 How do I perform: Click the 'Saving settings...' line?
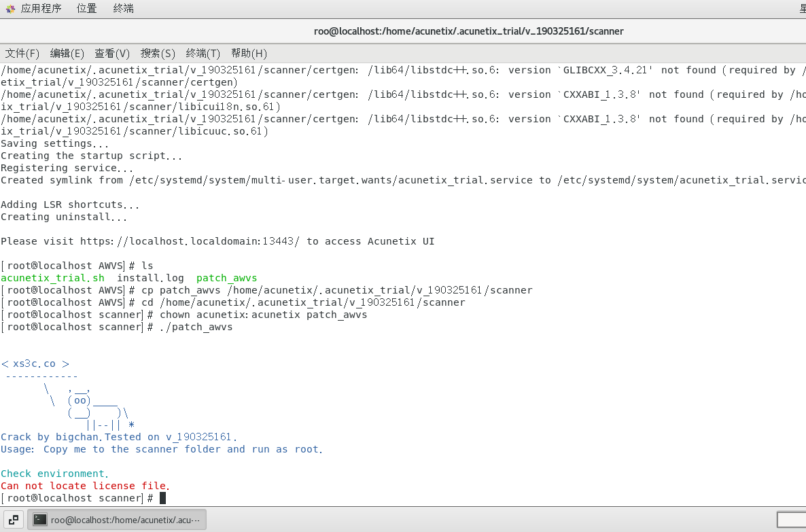(54, 143)
